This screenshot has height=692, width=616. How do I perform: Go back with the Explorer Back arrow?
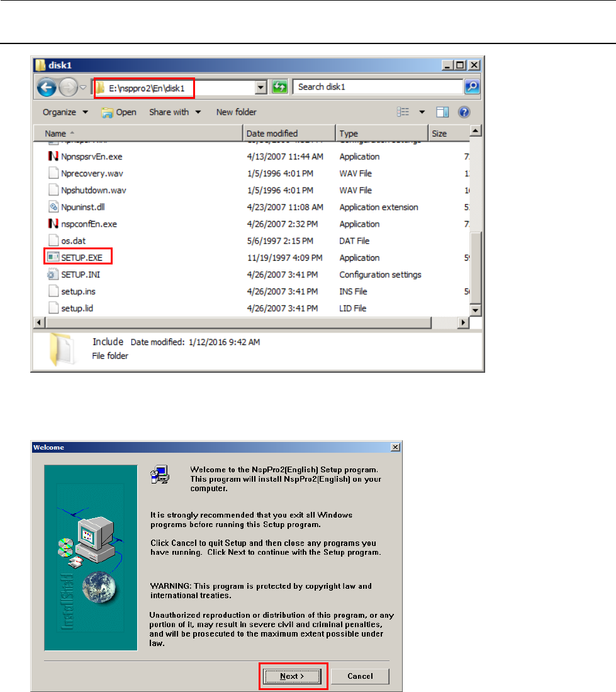tap(47, 87)
